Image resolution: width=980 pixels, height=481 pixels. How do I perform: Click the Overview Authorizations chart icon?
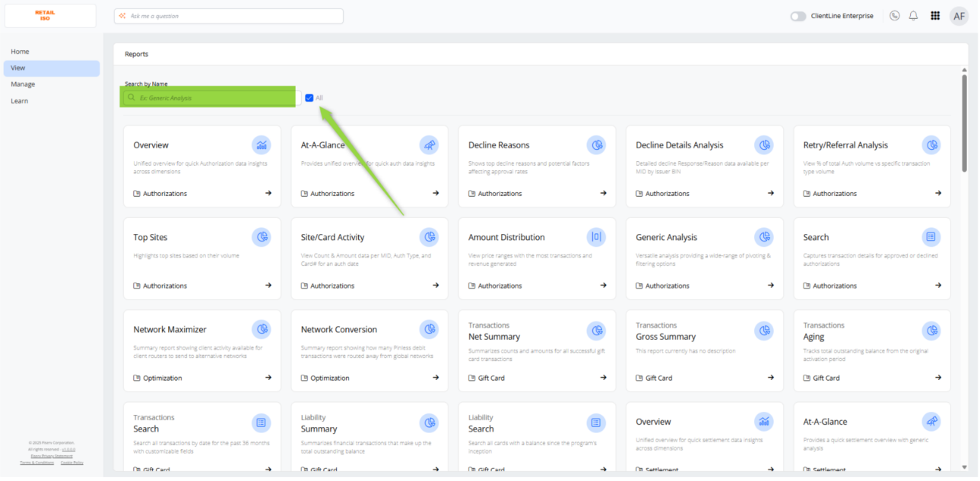[x=262, y=144]
